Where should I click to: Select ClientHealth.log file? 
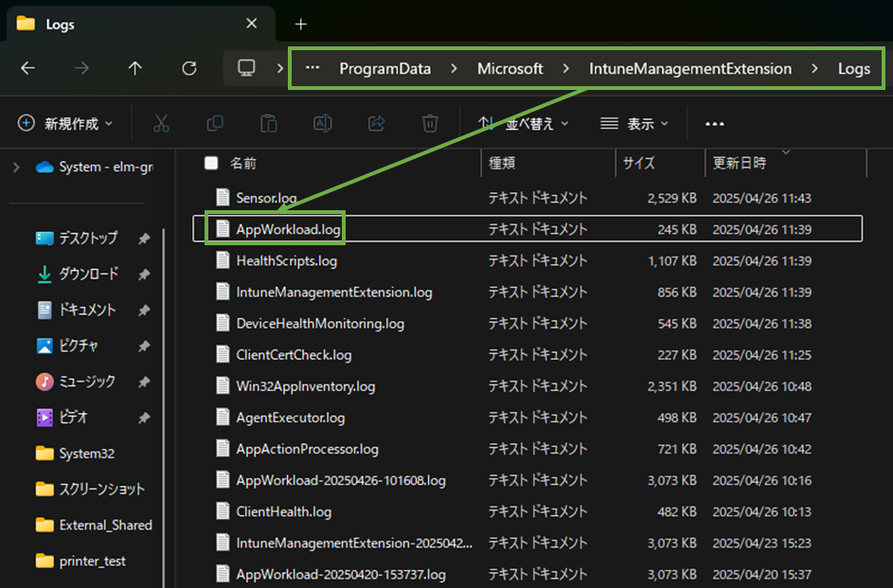(x=527, y=510)
